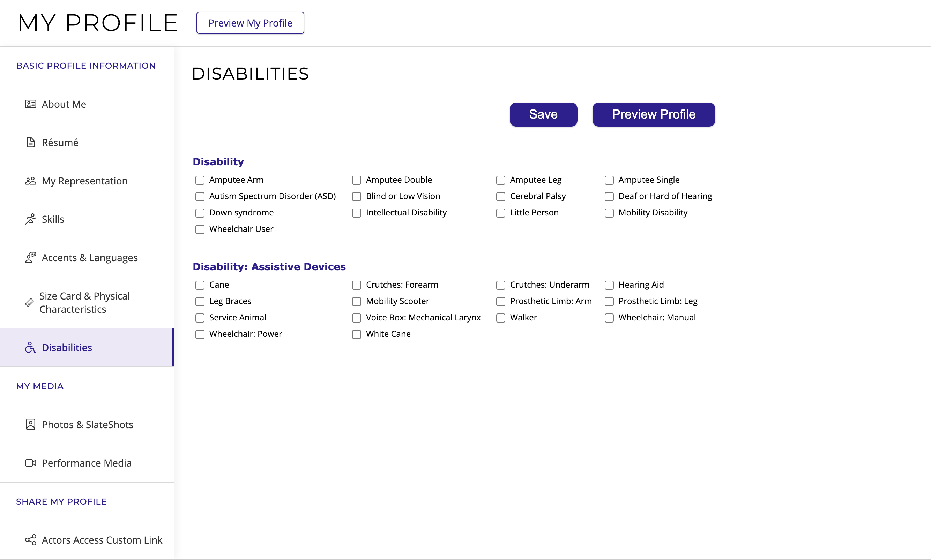Click the About Me ID card icon
931x560 pixels.
31,104
